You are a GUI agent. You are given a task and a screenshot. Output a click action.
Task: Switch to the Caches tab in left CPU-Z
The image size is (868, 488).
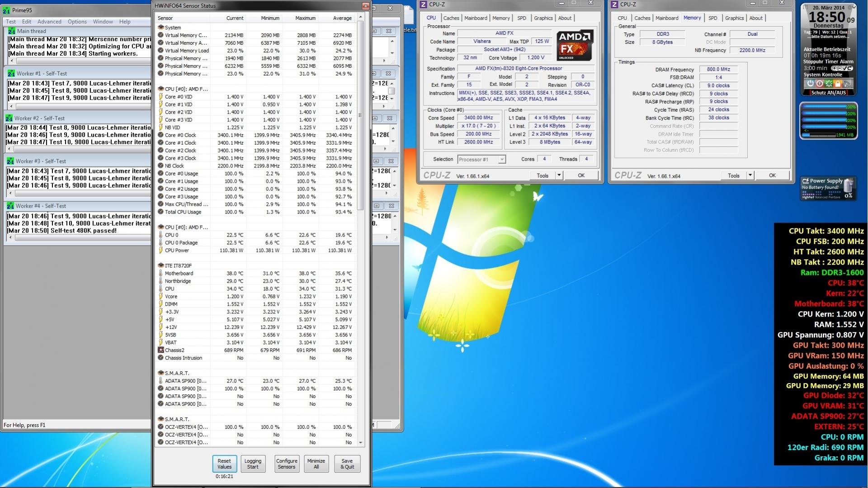451,18
